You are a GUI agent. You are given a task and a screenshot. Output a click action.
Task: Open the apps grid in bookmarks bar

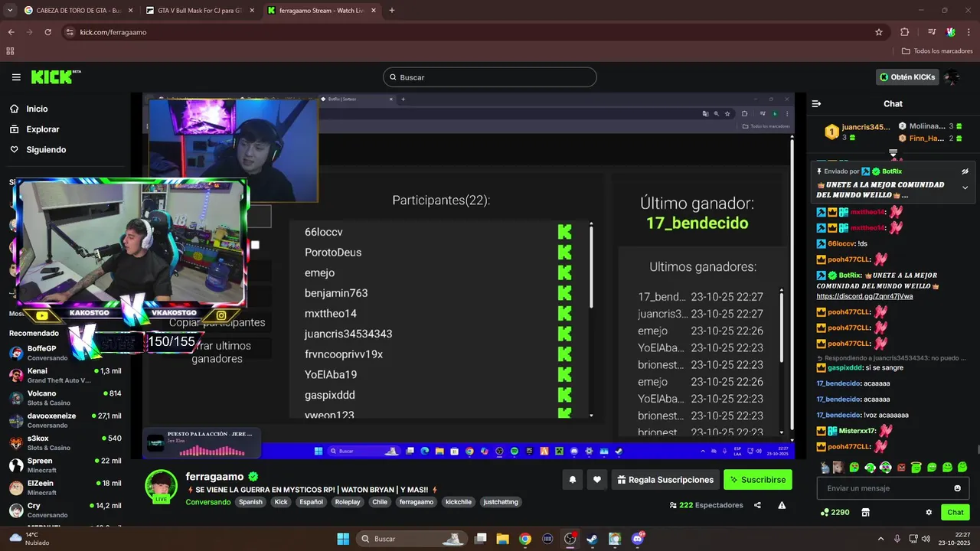pos(10,51)
